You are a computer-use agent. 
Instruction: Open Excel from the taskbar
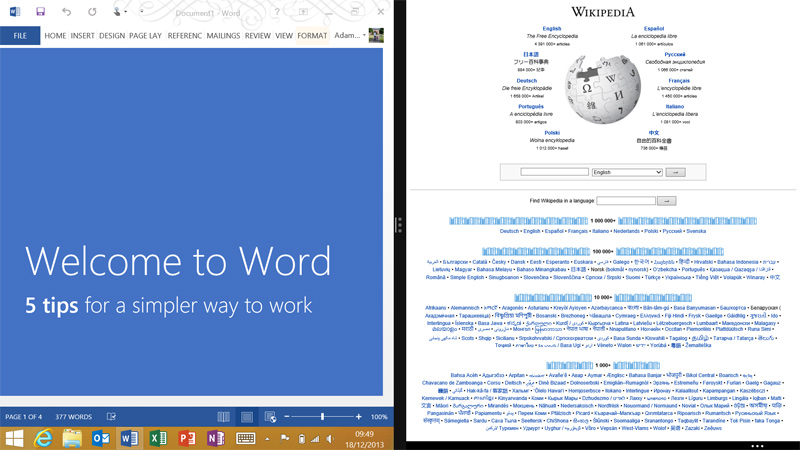[x=158, y=438]
